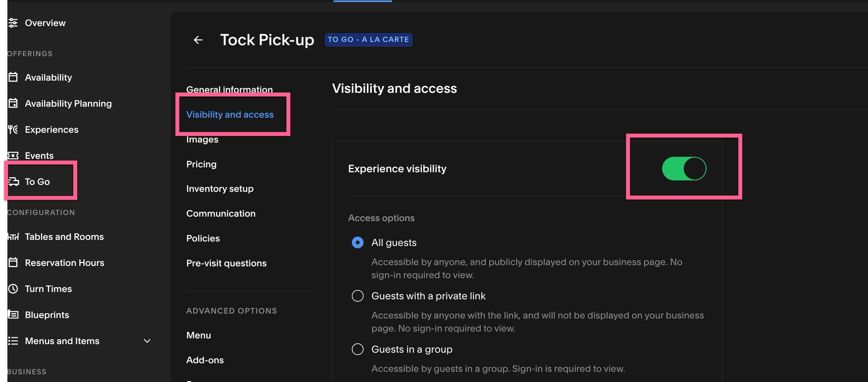The width and height of the screenshot is (868, 382).
Task: Click the Availability calendar icon
Action: tap(13, 77)
